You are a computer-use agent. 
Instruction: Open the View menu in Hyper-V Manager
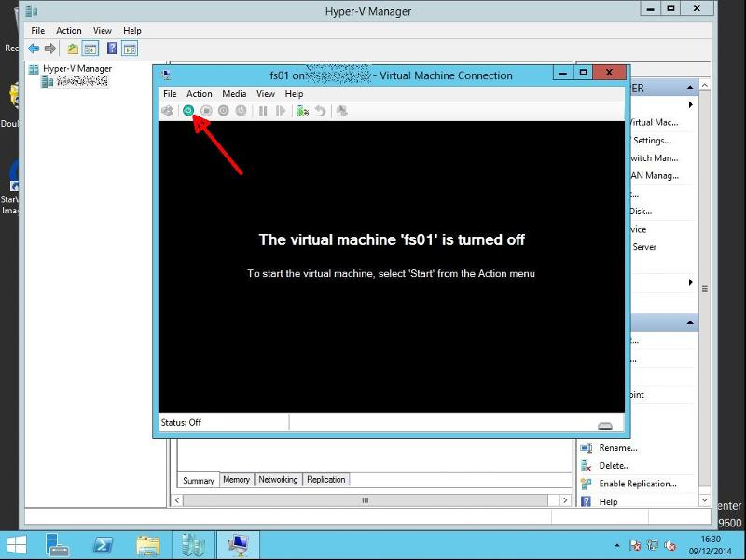[x=102, y=31]
